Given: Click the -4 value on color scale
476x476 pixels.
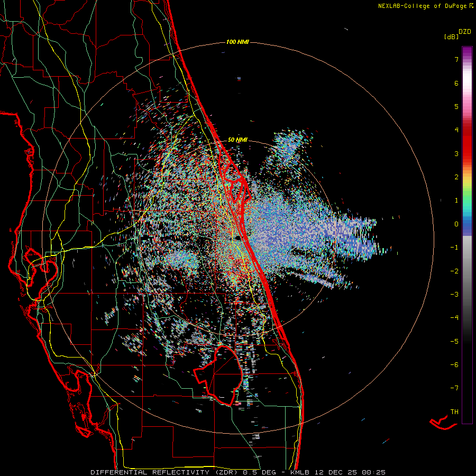Looking at the screenshot, I should (454, 318).
